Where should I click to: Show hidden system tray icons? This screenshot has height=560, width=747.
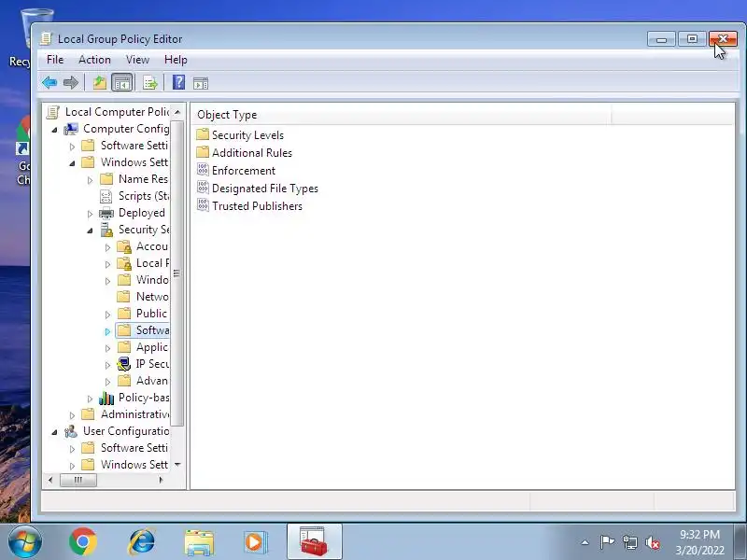(x=585, y=542)
